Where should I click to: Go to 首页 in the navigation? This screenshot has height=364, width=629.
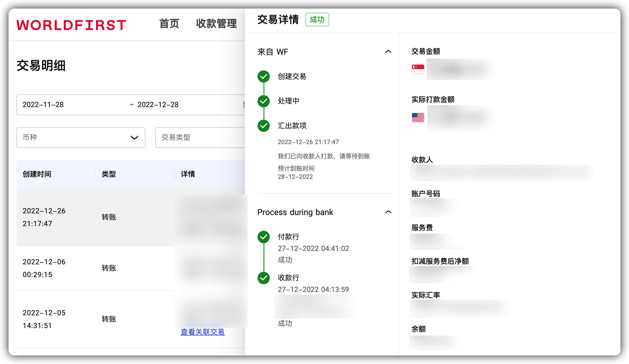pos(169,24)
